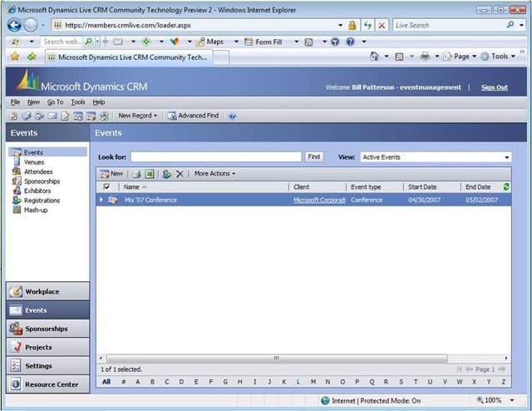Open the More Actions dropdown
Viewport: 532px width, 411px height.
click(x=214, y=174)
